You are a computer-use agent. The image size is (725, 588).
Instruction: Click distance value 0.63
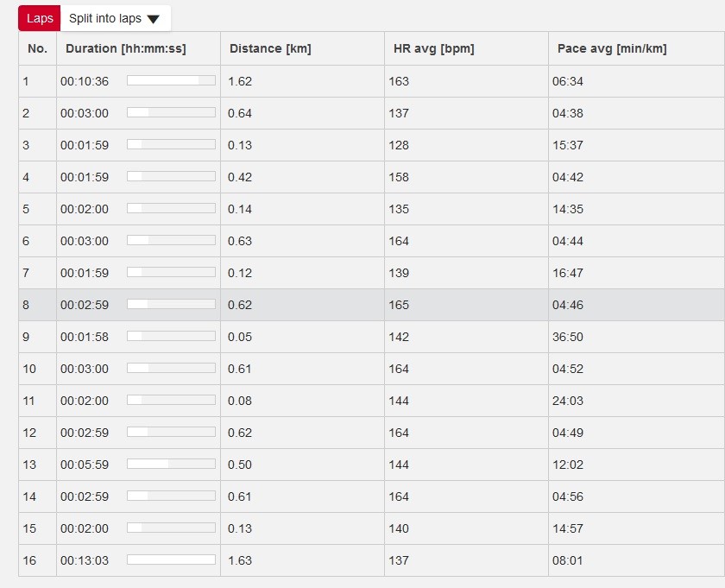coord(240,241)
